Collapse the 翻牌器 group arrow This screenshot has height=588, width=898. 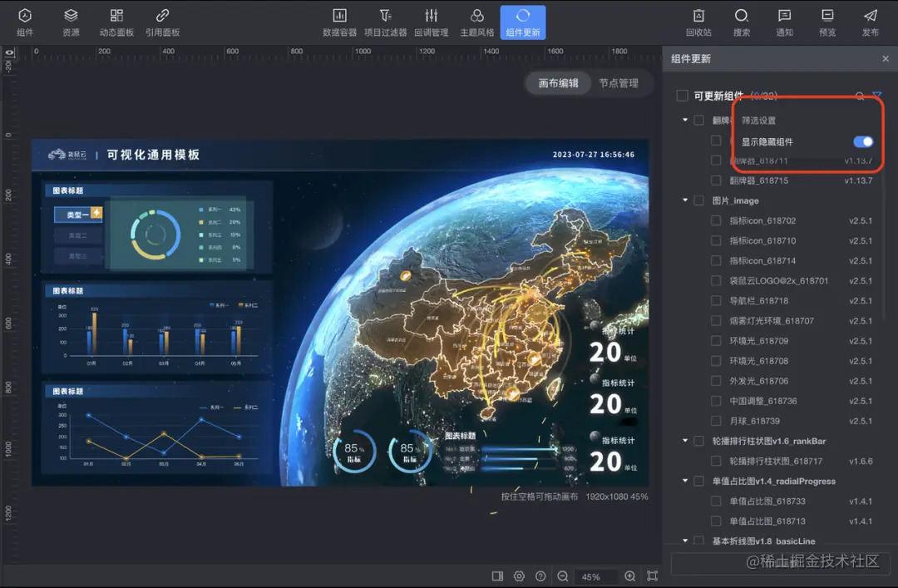pyautogui.click(x=685, y=120)
